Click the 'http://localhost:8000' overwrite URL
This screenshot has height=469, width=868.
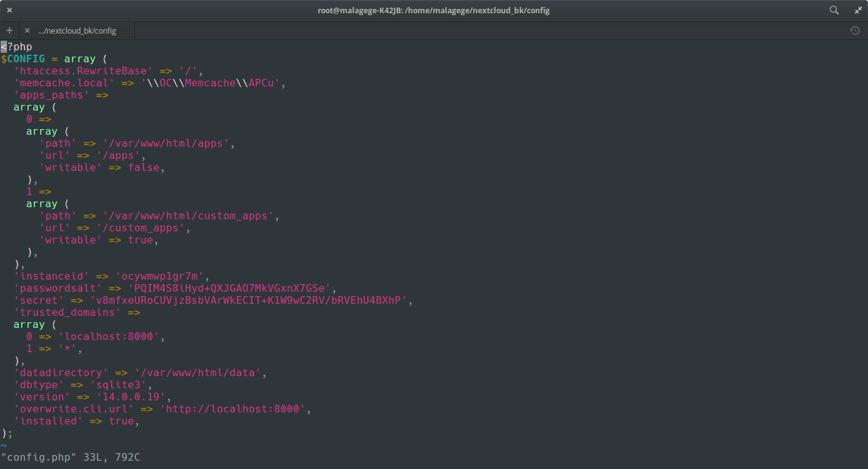click(x=233, y=409)
